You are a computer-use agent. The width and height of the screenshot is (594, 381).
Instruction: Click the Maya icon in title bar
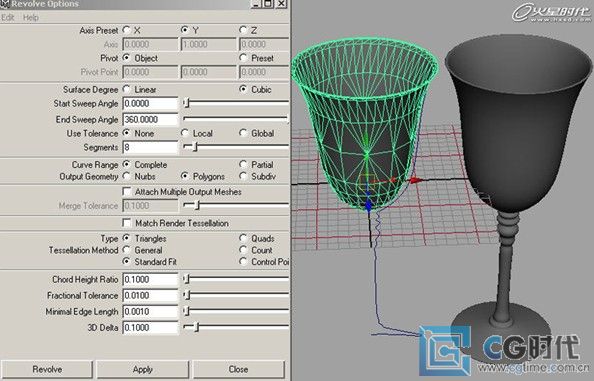click(x=5, y=4)
